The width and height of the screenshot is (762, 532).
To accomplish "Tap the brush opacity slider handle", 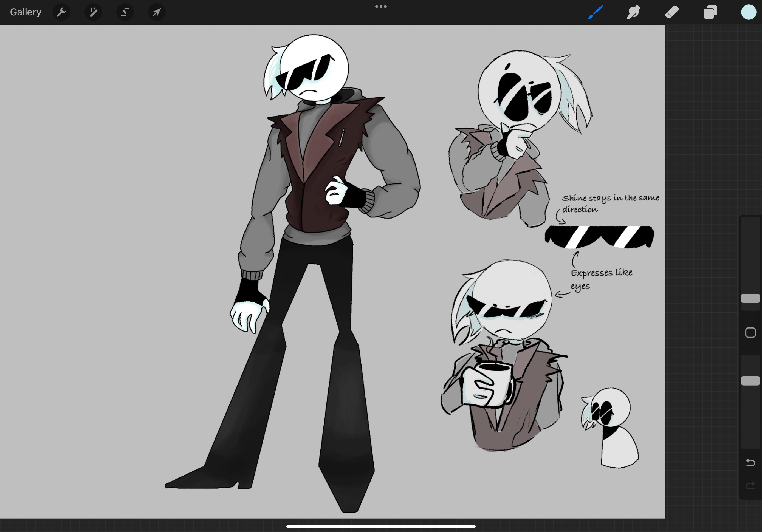I will coord(750,380).
